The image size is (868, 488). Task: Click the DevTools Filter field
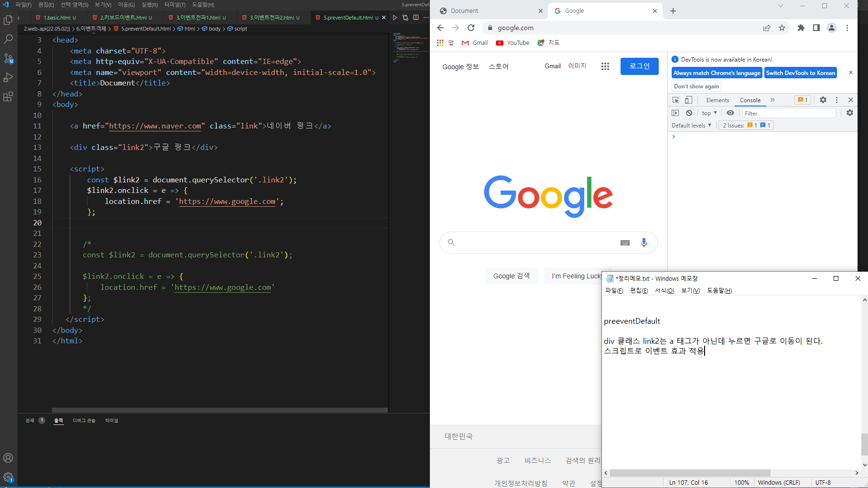pyautogui.click(x=789, y=113)
